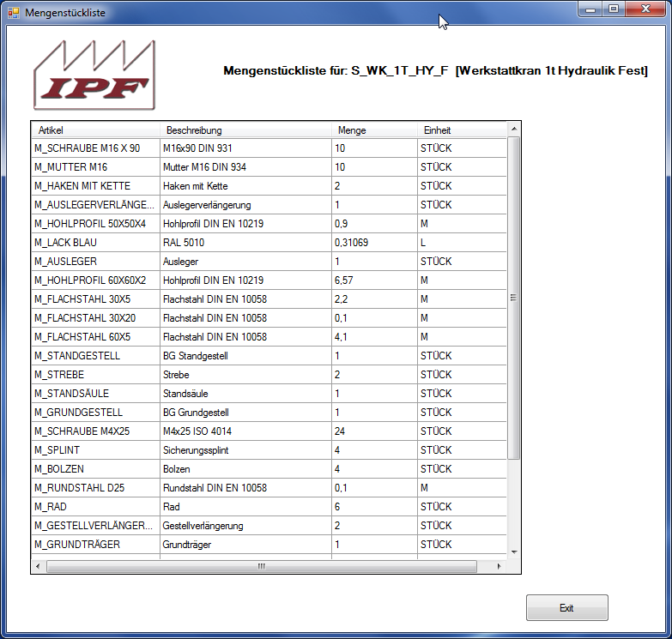
Task: Click the Hohlprofil 60X60X2 quantity 6,57 cell
Action: pos(373,280)
